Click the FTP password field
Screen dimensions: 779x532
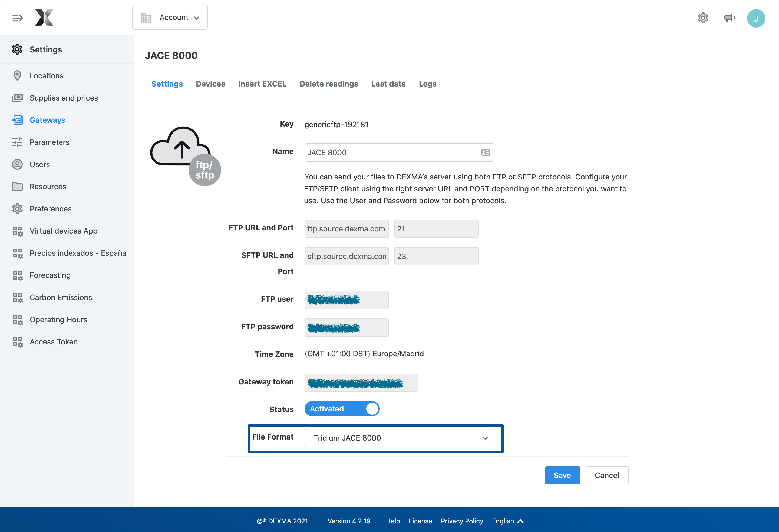pos(346,328)
